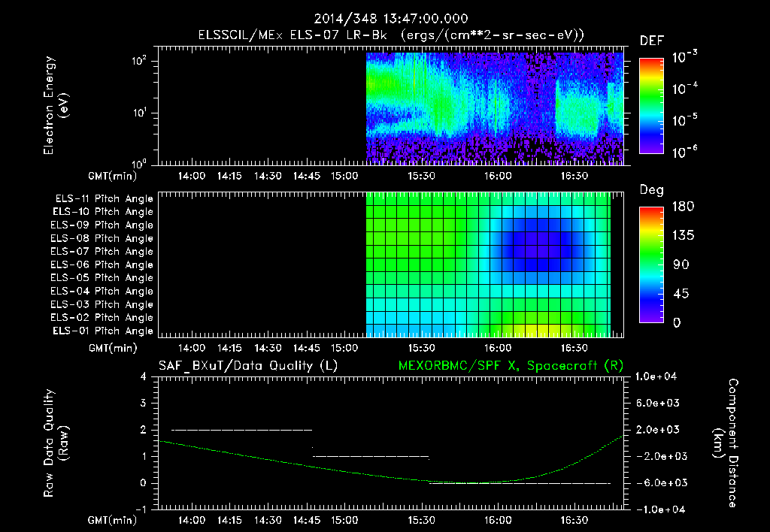Click the 90 tick on Deg scale

click(x=681, y=265)
